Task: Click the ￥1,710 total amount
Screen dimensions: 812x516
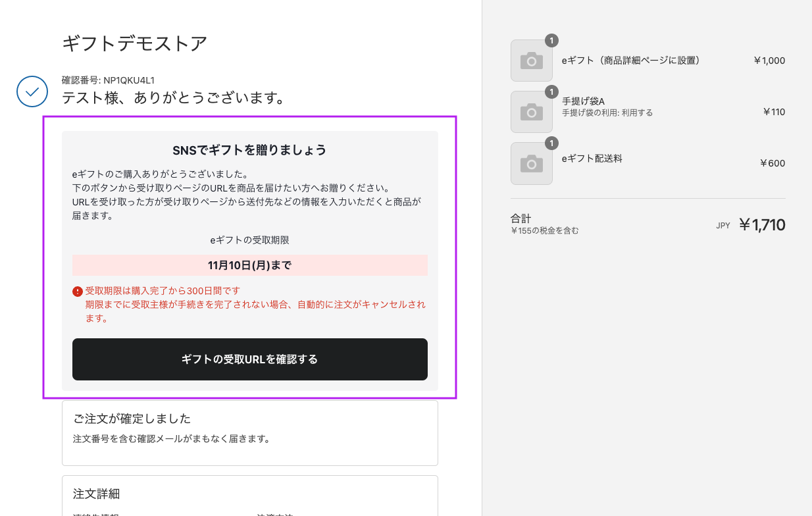Action: [x=761, y=225]
